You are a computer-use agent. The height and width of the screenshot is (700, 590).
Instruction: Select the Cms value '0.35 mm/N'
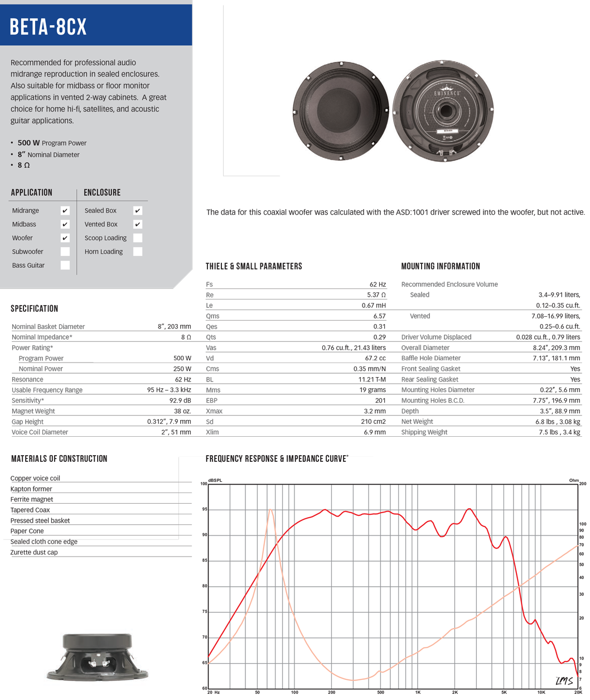[370, 369]
